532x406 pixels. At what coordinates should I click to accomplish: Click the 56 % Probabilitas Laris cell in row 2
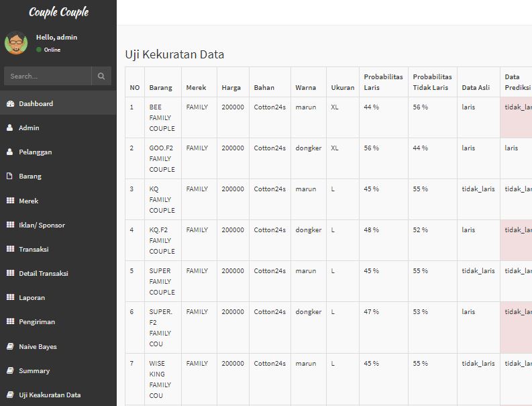[x=383, y=158]
